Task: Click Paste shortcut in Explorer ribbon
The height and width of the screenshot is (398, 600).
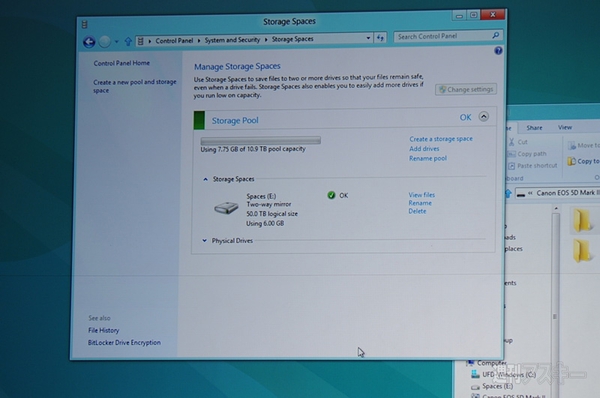Action: (533, 166)
